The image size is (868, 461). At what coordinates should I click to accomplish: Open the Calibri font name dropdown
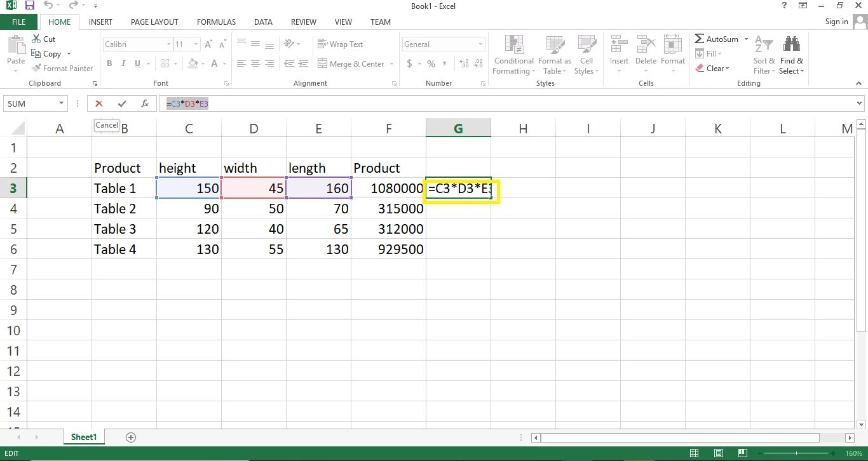168,44
